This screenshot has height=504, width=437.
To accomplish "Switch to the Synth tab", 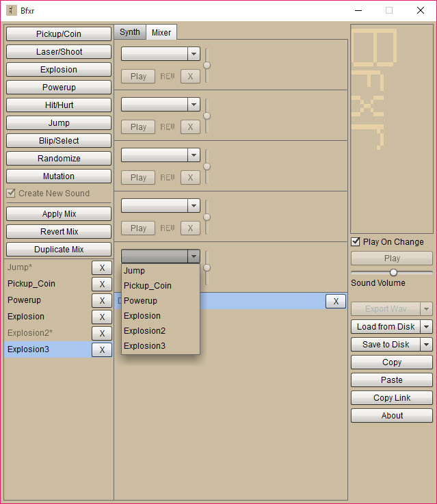I will point(130,32).
